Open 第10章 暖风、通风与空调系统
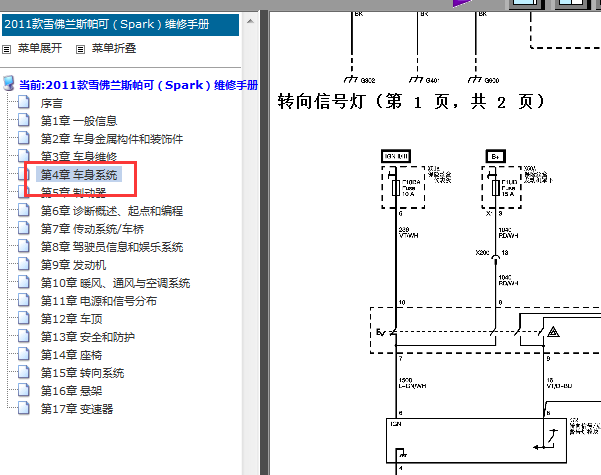Image resolution: width=601 pixels, height=475 pixels. [x=115, y=283]
